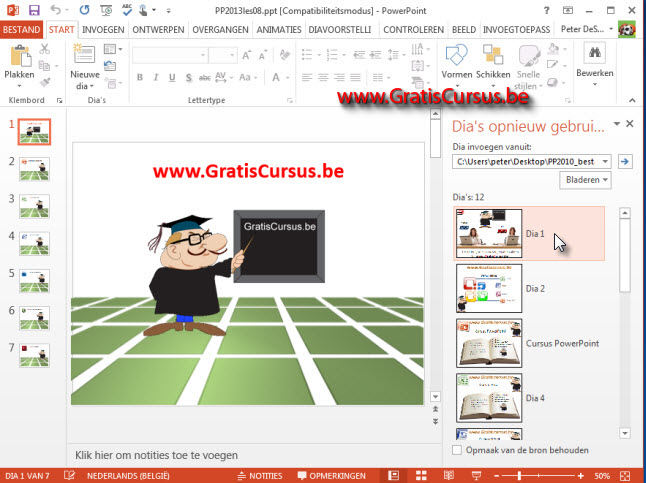The width and height of the screenshot is (646, 483).
Task: Open the font name dropdown
Action: 203,55
